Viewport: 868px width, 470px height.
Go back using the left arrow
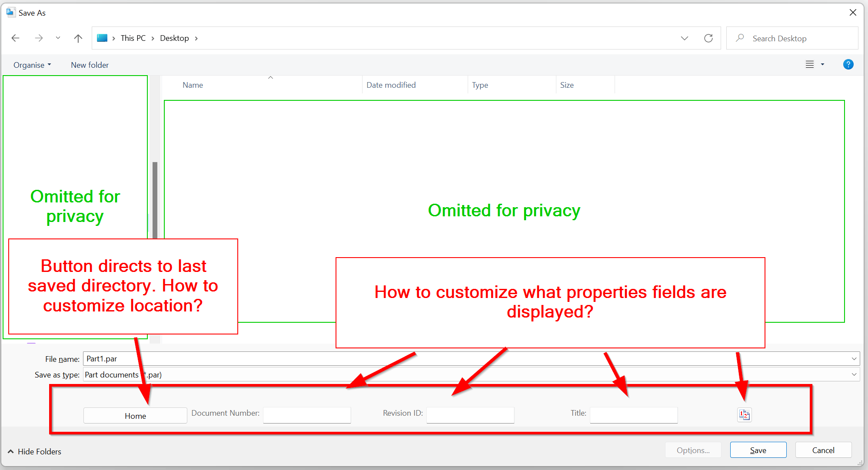pyautogui.click(x=16, y=38)
